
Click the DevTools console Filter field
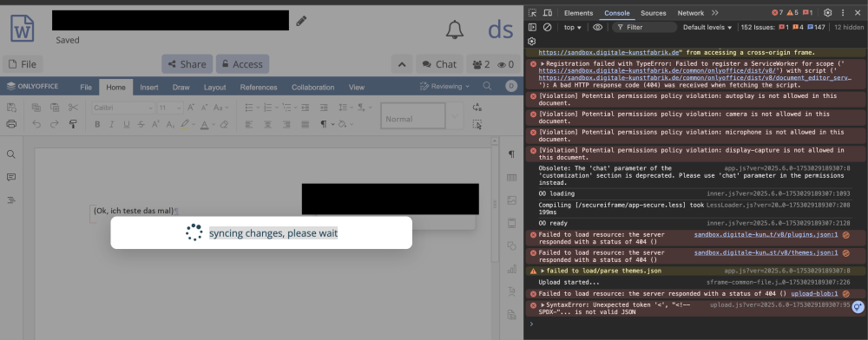pos(645,27)
